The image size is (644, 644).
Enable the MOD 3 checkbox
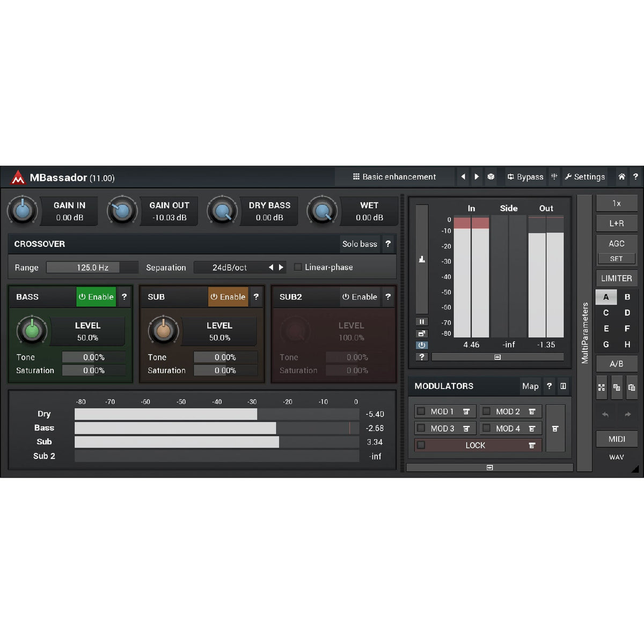421,428
